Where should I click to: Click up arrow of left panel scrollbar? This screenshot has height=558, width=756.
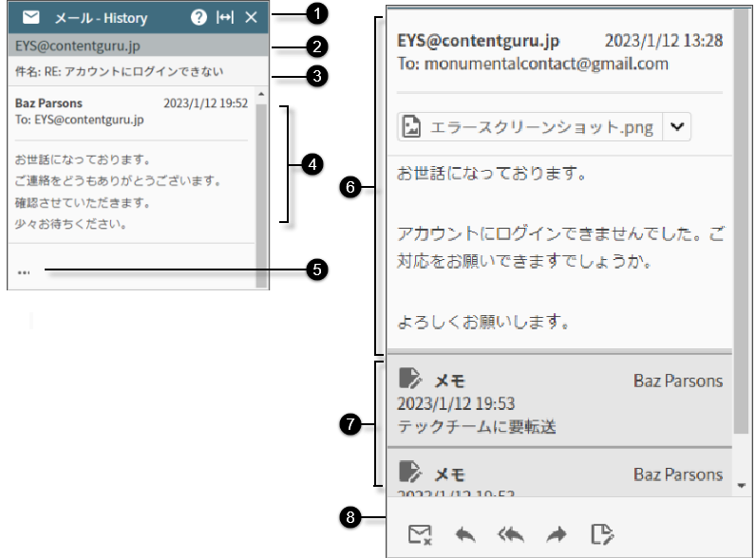click(x=261, y=94)
